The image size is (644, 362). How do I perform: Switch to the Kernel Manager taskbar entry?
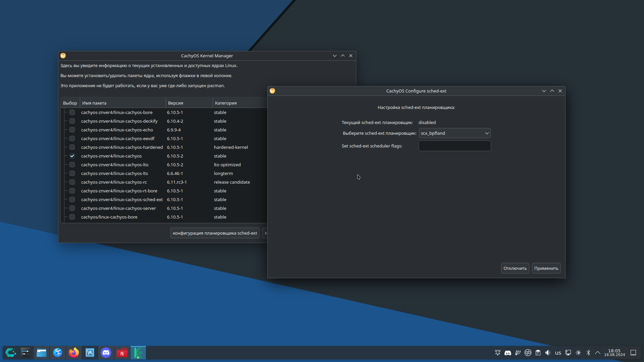138,353
